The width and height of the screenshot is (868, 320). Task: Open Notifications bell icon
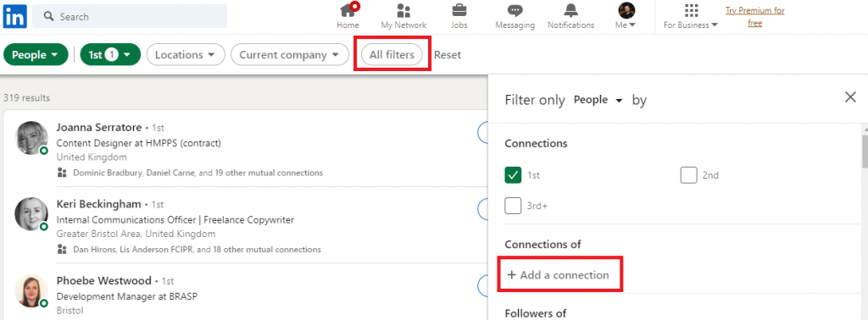pyautogui.click(x=570, y=10)
